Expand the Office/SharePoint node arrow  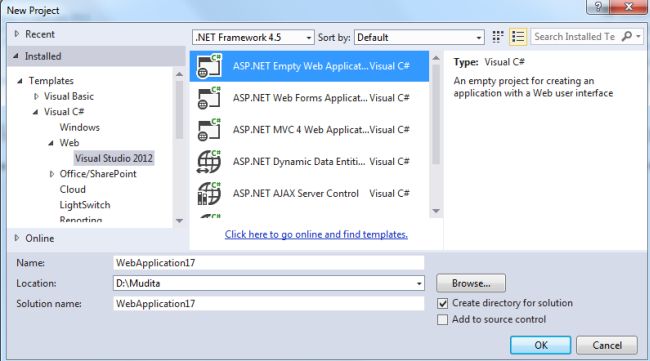(x=51, y=174)
